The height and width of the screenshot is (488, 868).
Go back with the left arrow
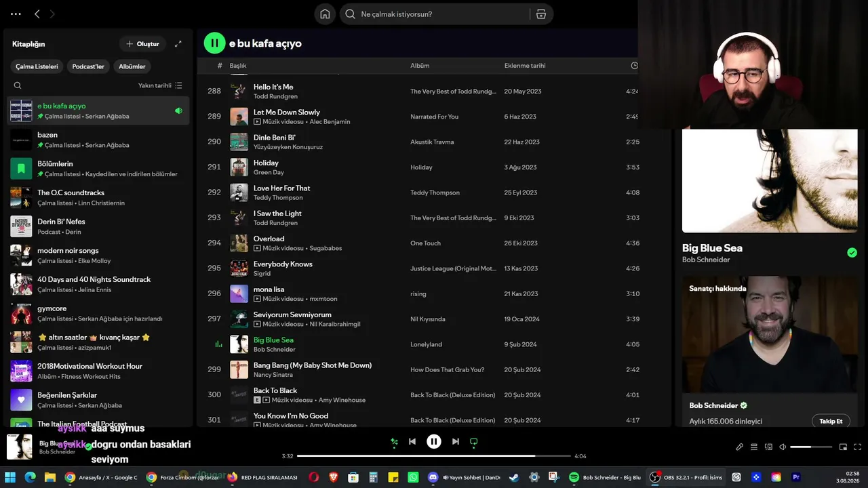tap(37, 14)
